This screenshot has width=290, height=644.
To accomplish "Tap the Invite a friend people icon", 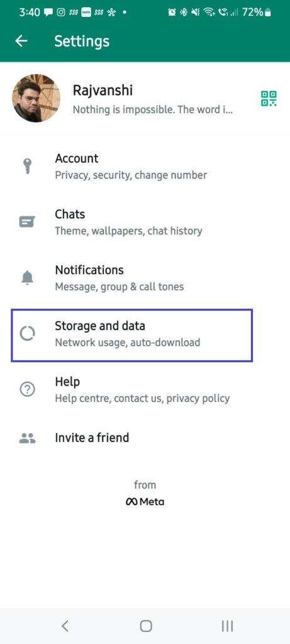I will coord(28,438).
